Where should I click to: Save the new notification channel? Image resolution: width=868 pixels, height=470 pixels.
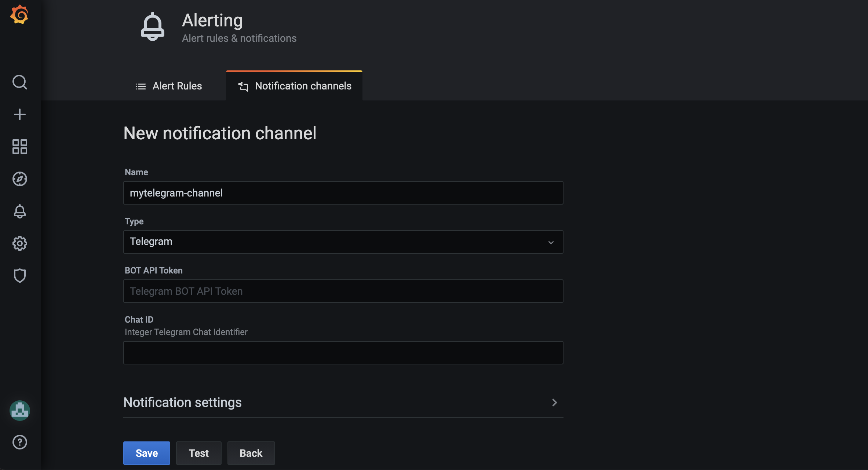point(146,453)
